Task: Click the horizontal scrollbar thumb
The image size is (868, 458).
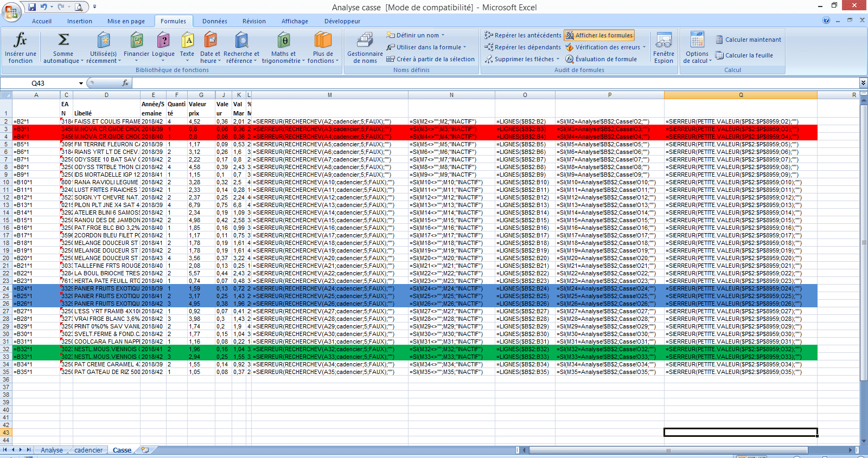Action: click(x=668, y=450)
